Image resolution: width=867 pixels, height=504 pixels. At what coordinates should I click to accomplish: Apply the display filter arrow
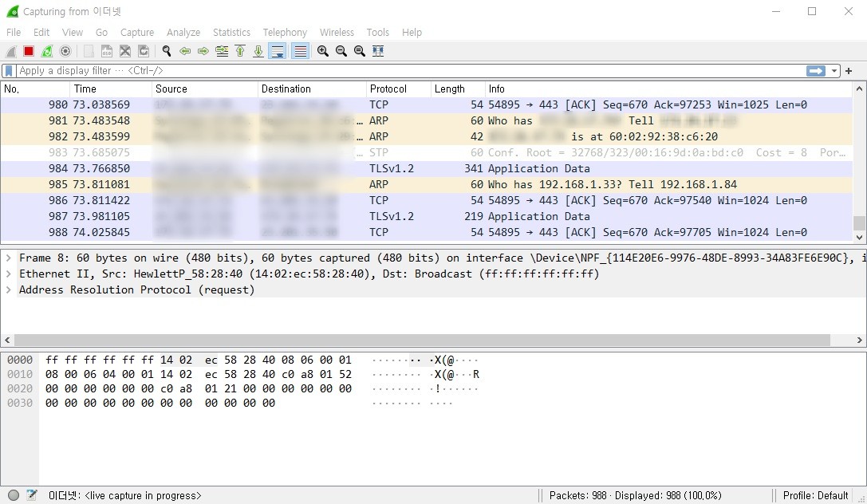point(816,71)
